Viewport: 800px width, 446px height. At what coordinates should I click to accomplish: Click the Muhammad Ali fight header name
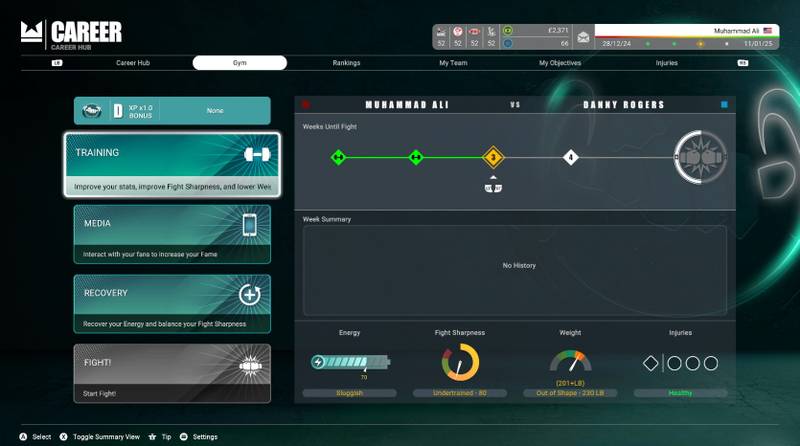pos(407,105)
